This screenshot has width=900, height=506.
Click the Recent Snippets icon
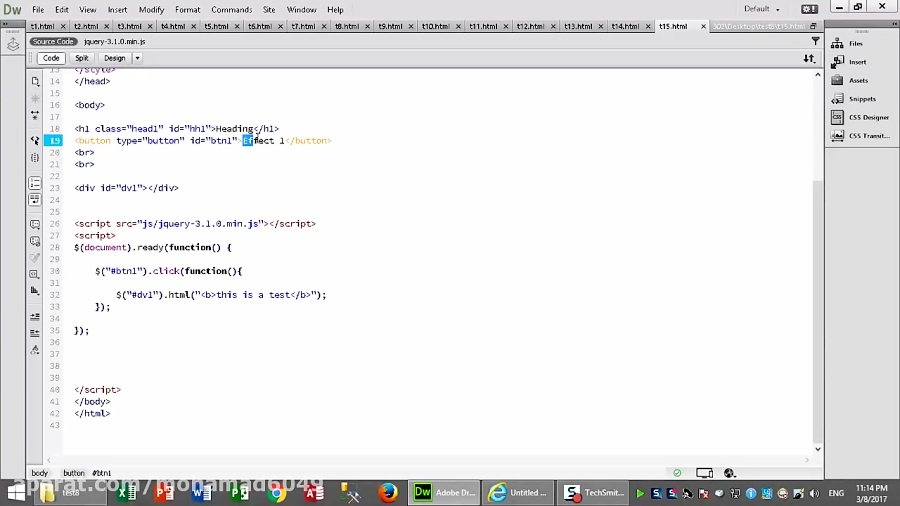click(35, 274)
